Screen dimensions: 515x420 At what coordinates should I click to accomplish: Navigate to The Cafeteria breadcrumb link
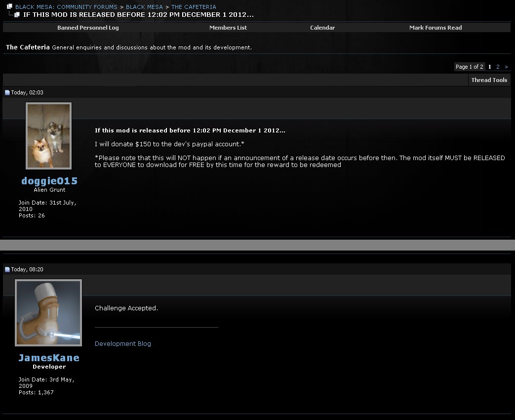(x=194, y=7)
